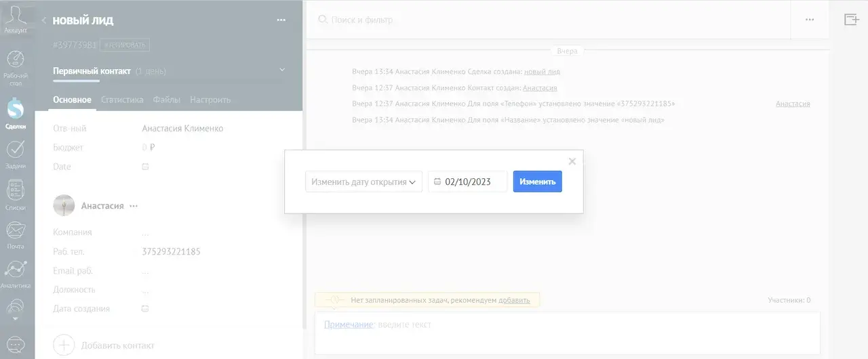The width and height of the screenshot is (868, 359).
Task: Open the three-dot menu beside Анастасия contact
Action: coord(134,206)
